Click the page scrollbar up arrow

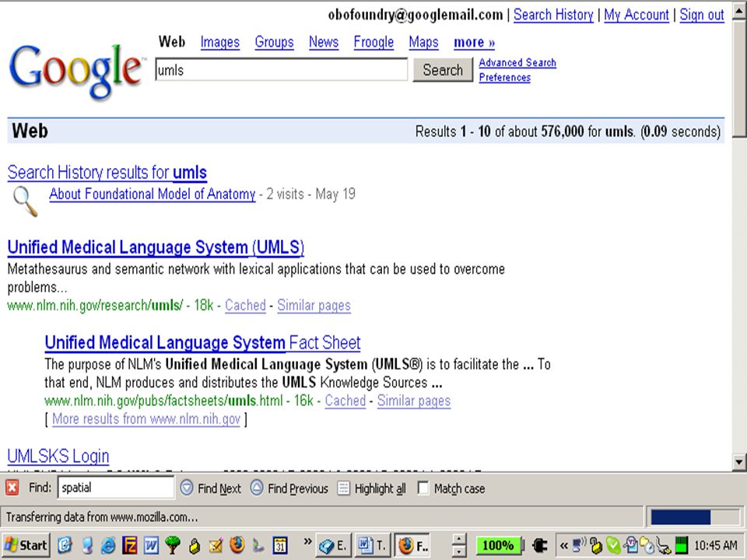coord(739,10)
